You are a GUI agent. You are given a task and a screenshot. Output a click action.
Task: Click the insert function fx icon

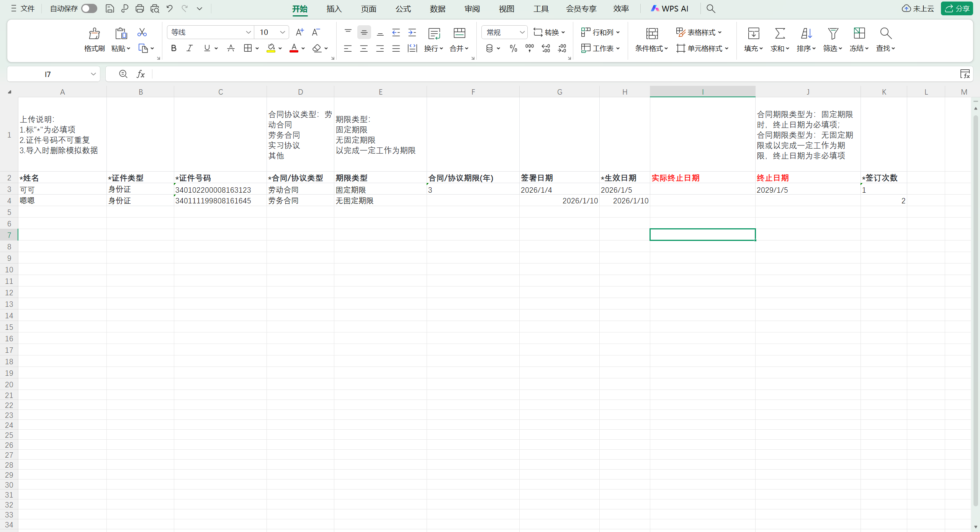[141, 74]
